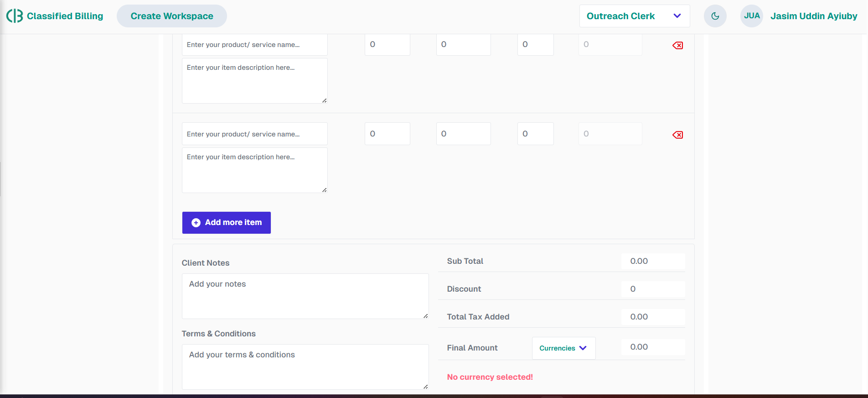Click the first item description textarea
The height and width of the screenshot is (398, 868).
pyautogui.click(x=254, y=81)
